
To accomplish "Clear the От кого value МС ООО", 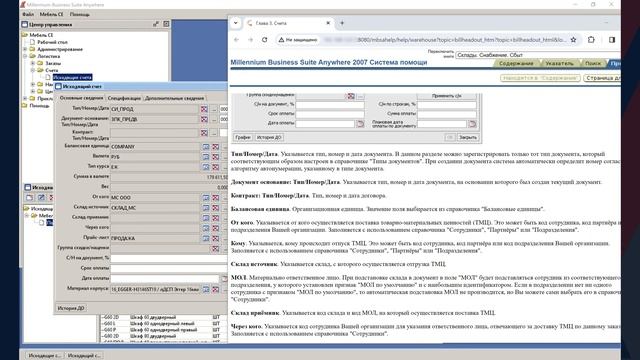I will (215, 198).
